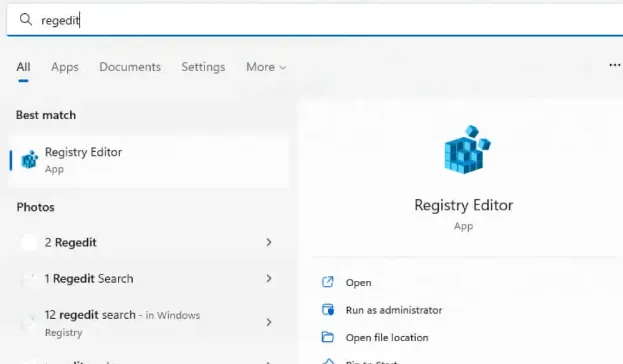Image resolution: width=623 pixels, height=364 pixels.
Task: Click the search magnifier icon
Action: click(x=26, y=19)
